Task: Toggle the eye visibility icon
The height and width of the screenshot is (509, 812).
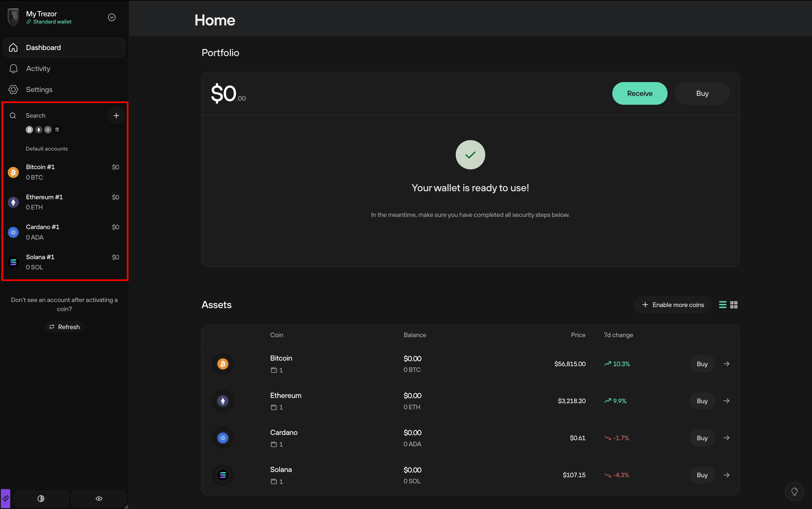Action: click(x=98, y=498)
